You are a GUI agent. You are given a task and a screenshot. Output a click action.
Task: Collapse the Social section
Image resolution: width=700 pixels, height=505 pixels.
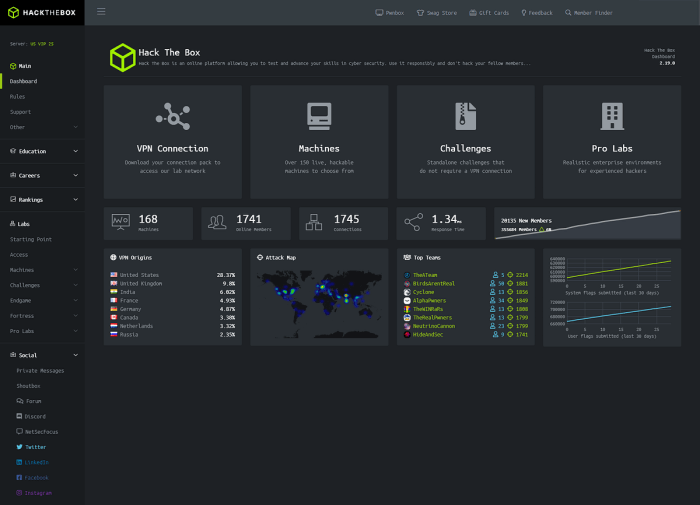click(42, 355)
